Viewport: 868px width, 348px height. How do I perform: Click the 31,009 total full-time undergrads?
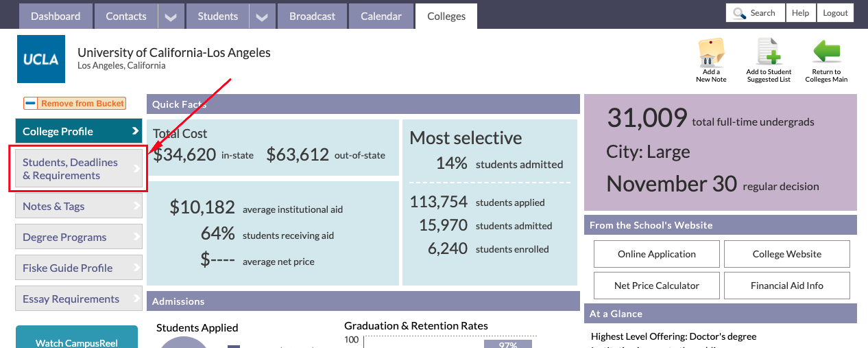tap(710, 119)
